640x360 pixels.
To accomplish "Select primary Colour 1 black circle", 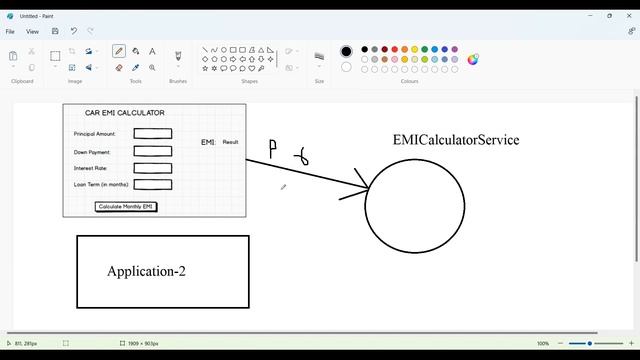I will click(x=346, y=51).
